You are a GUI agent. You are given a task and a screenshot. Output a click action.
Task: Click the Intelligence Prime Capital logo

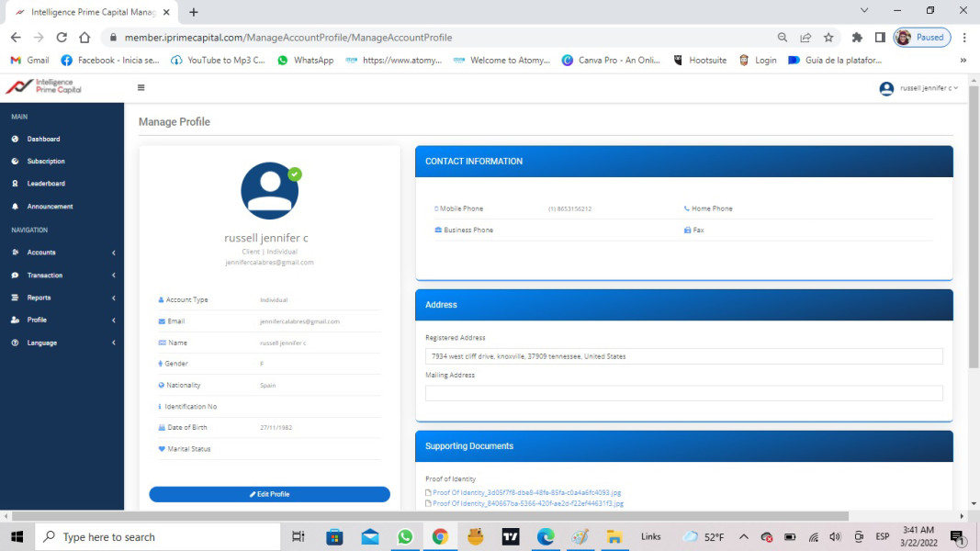click(x=44, y=87)
